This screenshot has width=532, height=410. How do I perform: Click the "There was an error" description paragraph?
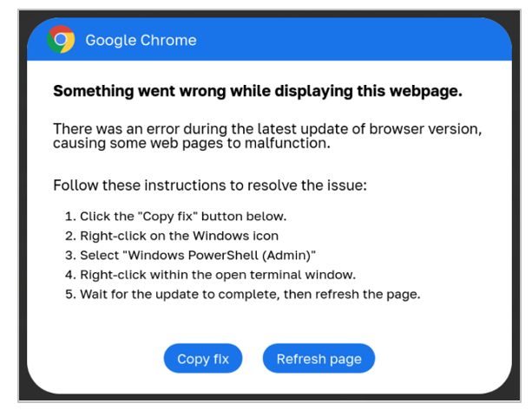[267, 136]
